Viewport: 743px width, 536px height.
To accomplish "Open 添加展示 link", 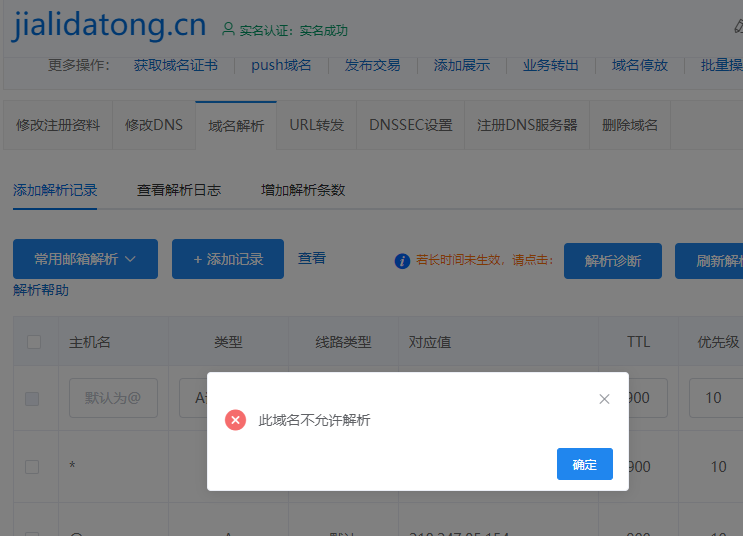I will pos(462,65).
